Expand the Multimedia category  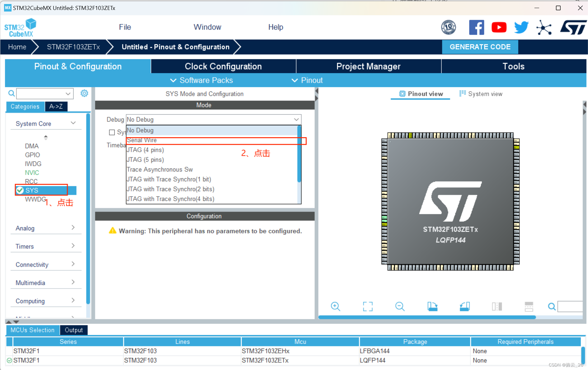46,283
